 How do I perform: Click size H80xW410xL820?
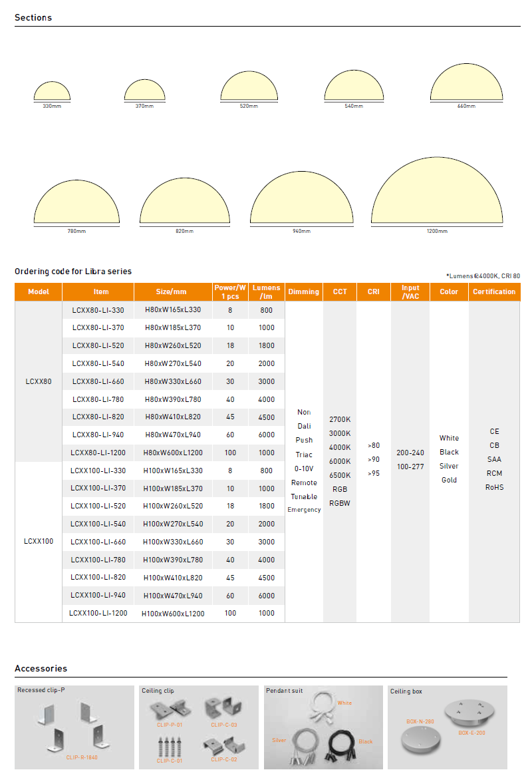tap(173, 417)
